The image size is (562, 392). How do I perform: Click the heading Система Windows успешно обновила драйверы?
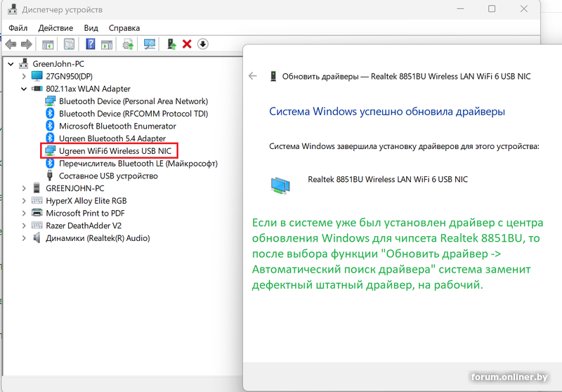click(387, 112)
